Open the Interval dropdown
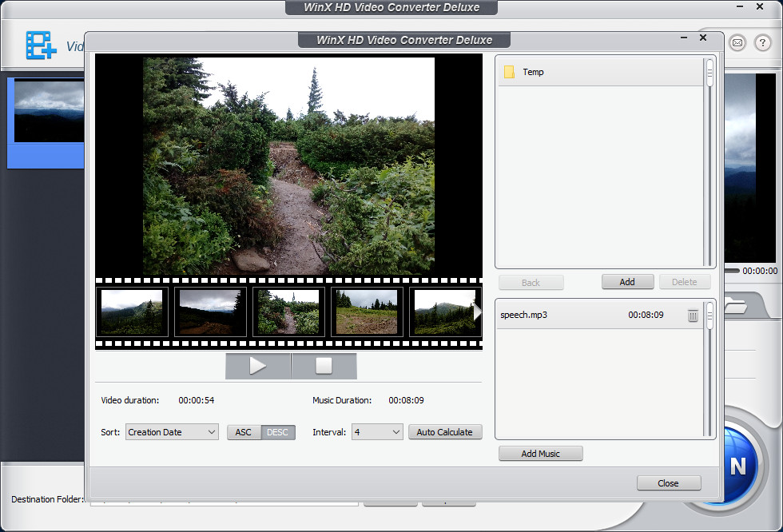783x532 pixels. 377,432
